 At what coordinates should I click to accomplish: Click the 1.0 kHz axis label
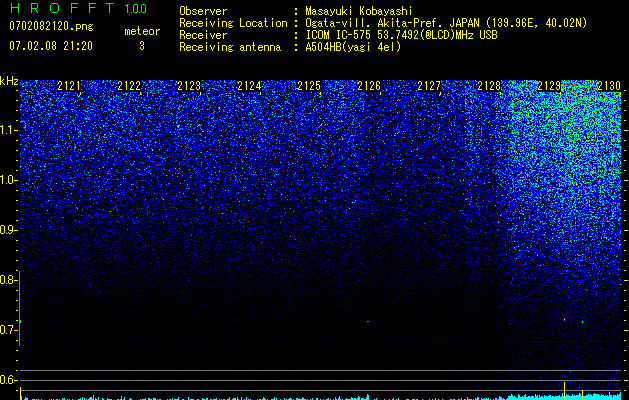pyautogui.click(x=9, y=181)
